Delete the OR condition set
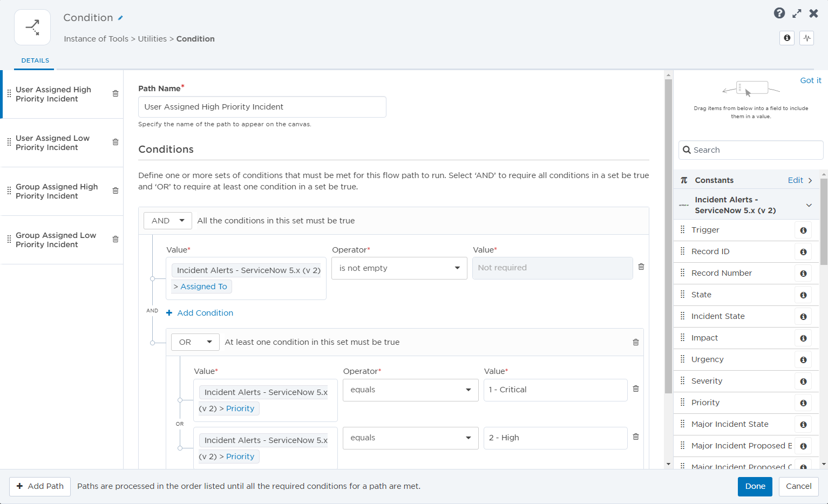 [x=635, y=342]
